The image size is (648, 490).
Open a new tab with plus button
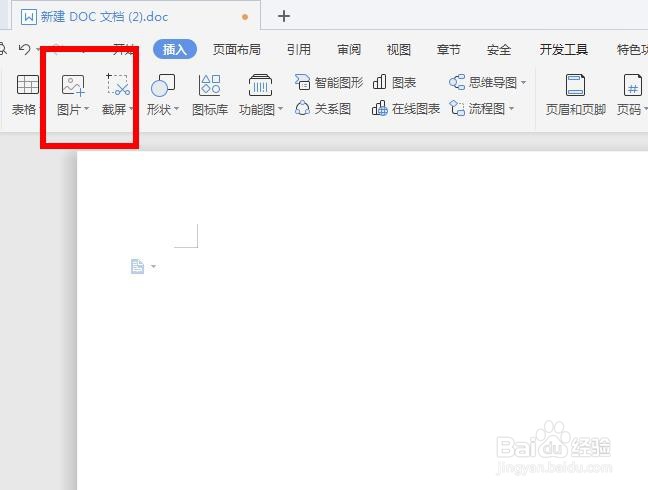point(284,17)
